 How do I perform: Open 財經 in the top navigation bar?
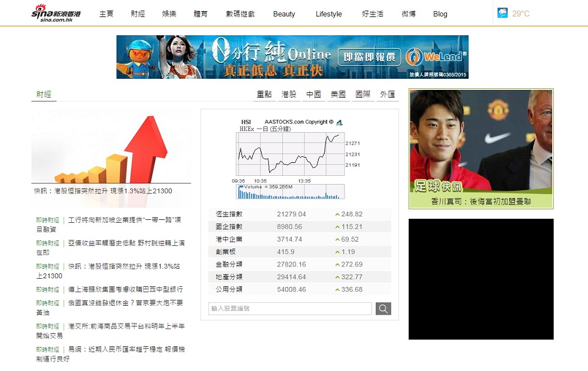click(138, 14)
